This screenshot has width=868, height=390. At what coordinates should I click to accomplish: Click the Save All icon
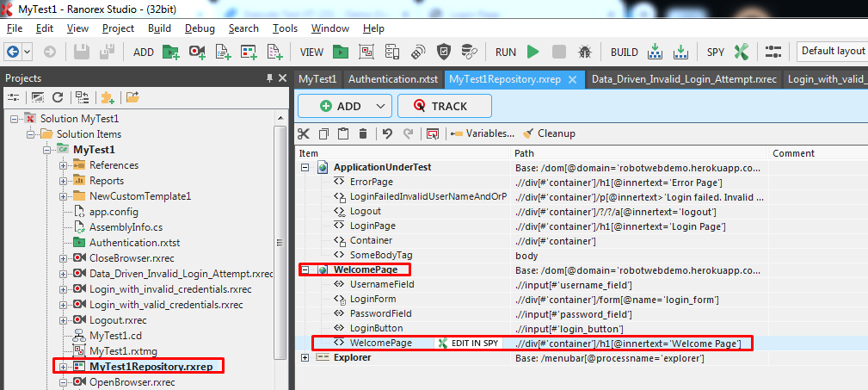[107, 52]
